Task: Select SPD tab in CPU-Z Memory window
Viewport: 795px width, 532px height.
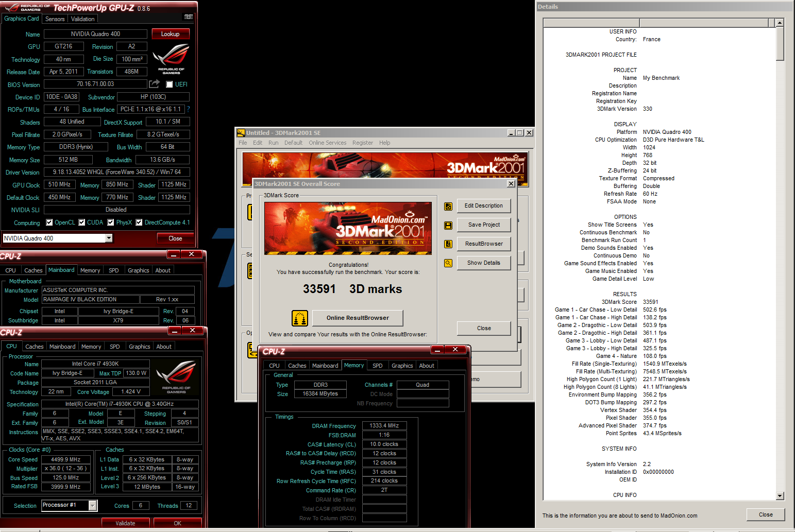Action: pyautogui.click(x=378, y=366)
